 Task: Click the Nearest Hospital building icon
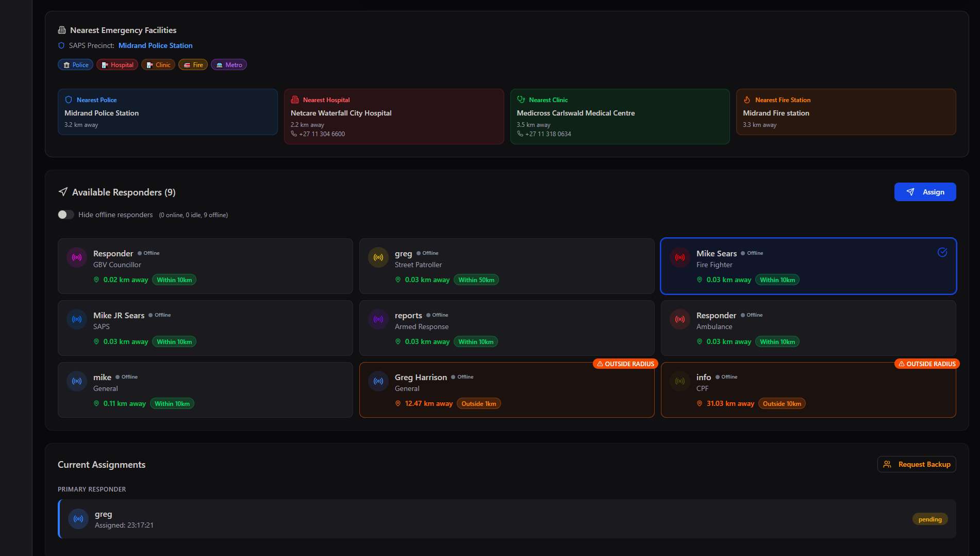click(295, 100)
